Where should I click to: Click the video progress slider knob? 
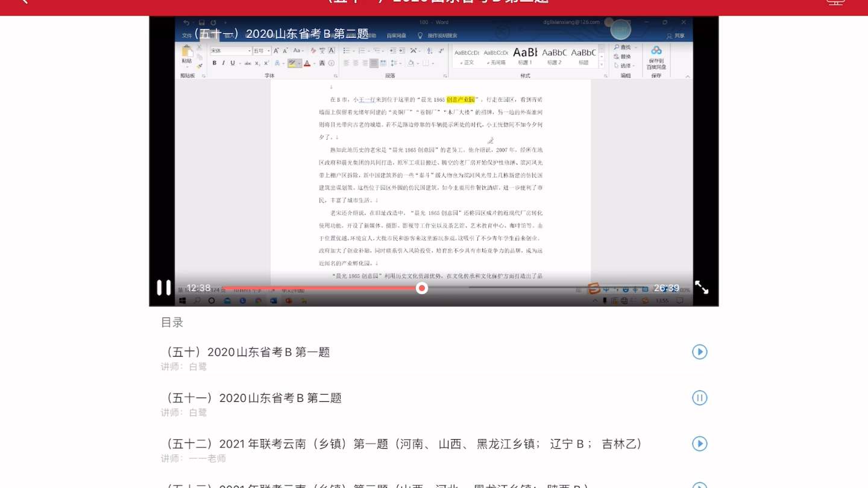422,288
